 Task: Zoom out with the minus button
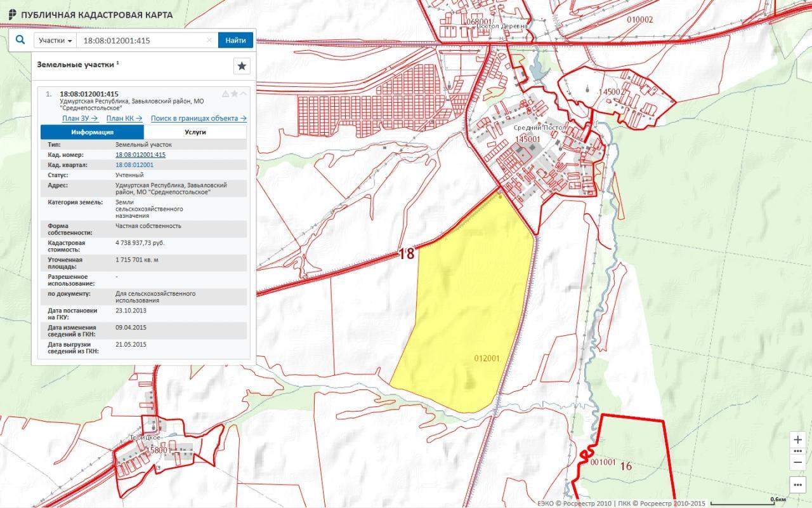coord(798,463)
